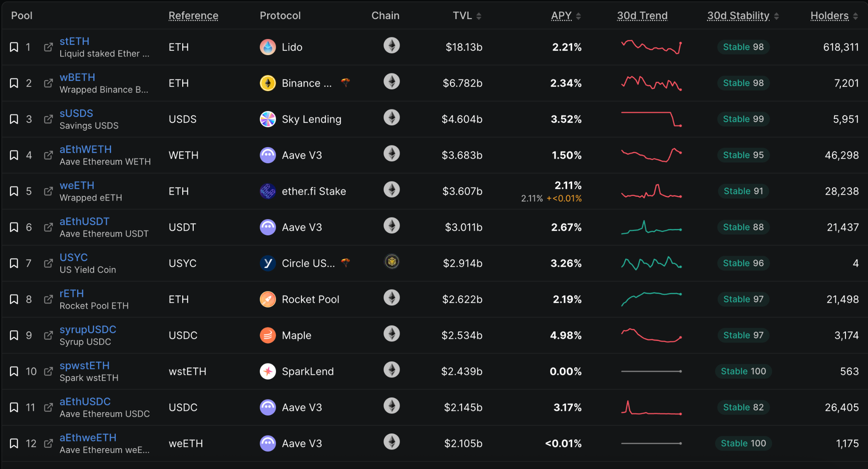This screenshot has width=868, height=469.
Task: Click the Sky Lending protocol logo
Action: (x=268, y=119)
